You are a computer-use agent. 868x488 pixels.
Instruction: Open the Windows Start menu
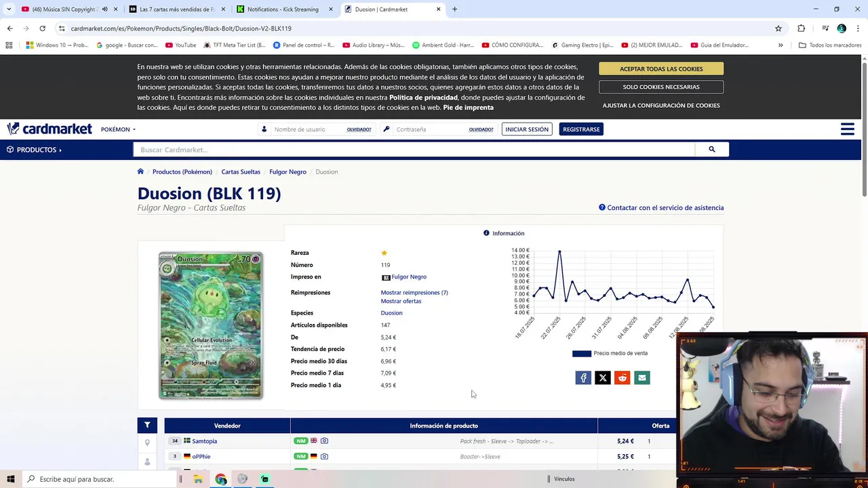10,479
